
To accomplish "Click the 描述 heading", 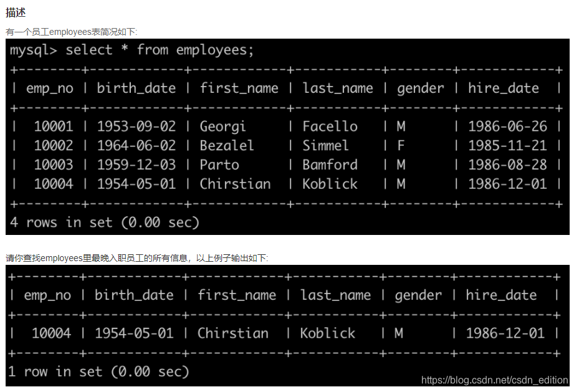I will click(16, 12).
